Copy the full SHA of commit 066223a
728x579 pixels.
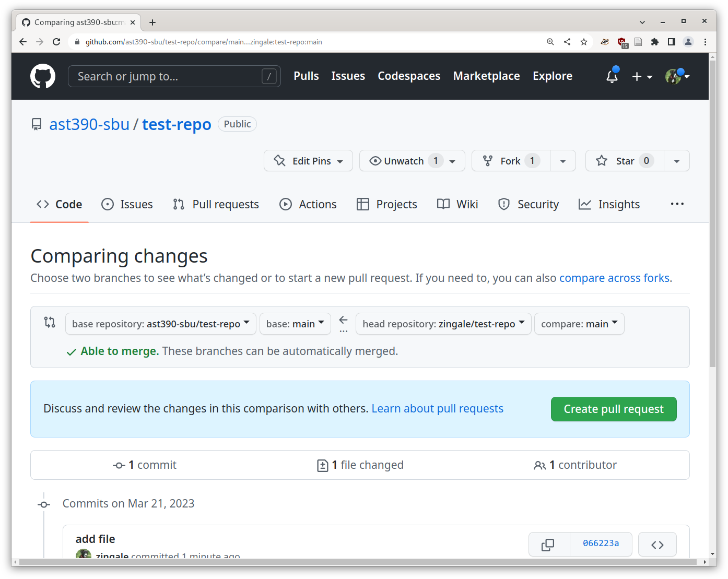[548, 544]
